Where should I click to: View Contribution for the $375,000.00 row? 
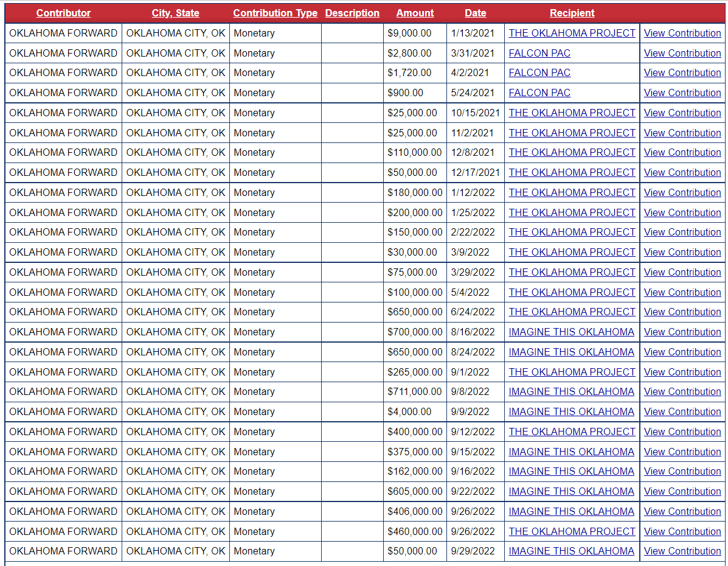click(x=682, y=452)
